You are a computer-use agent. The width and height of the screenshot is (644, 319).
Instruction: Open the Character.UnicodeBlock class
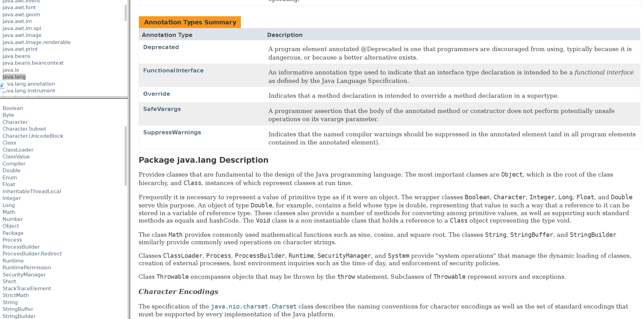(33, 136)
